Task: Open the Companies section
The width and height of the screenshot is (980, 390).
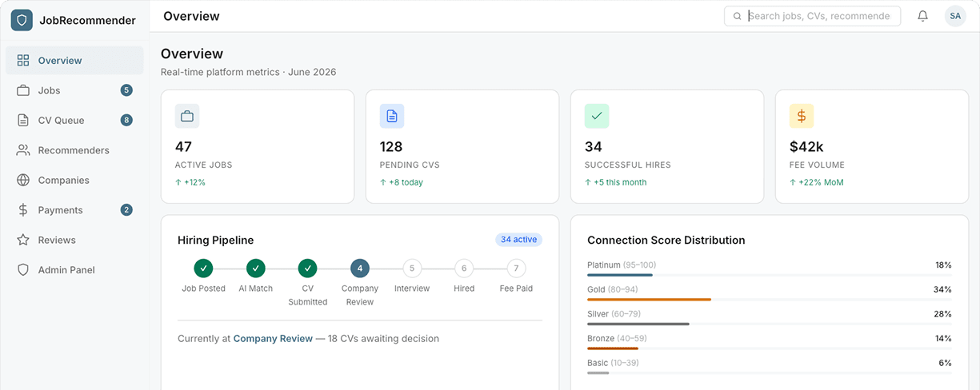Action: (74, 181)
